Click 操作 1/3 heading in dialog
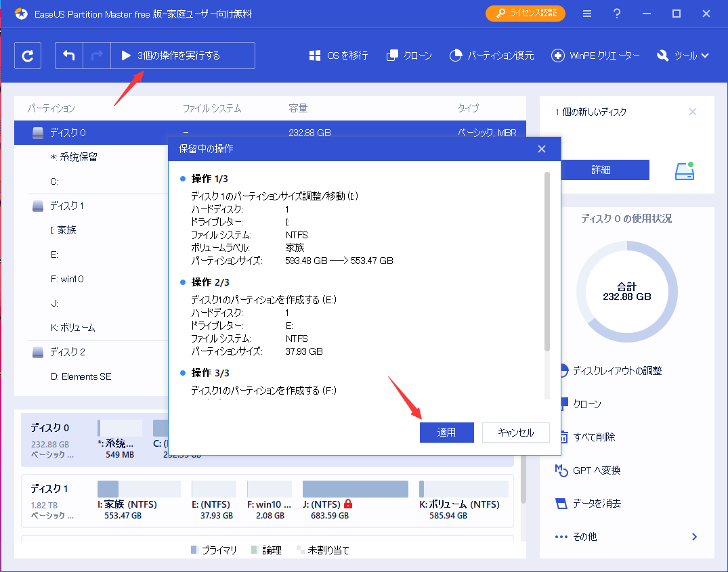 209,179
